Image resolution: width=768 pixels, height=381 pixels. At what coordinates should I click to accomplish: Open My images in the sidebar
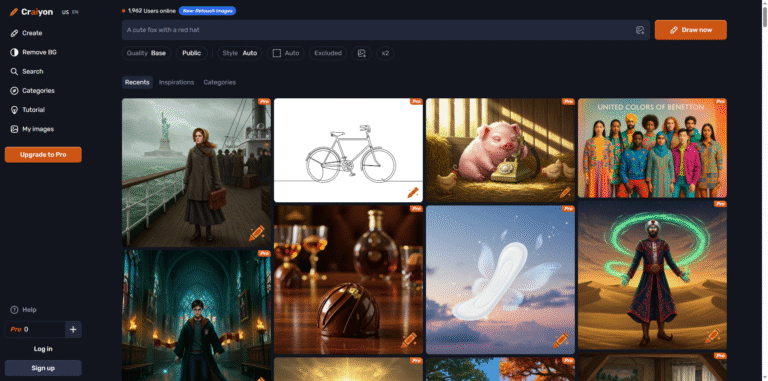click(32, 129)
